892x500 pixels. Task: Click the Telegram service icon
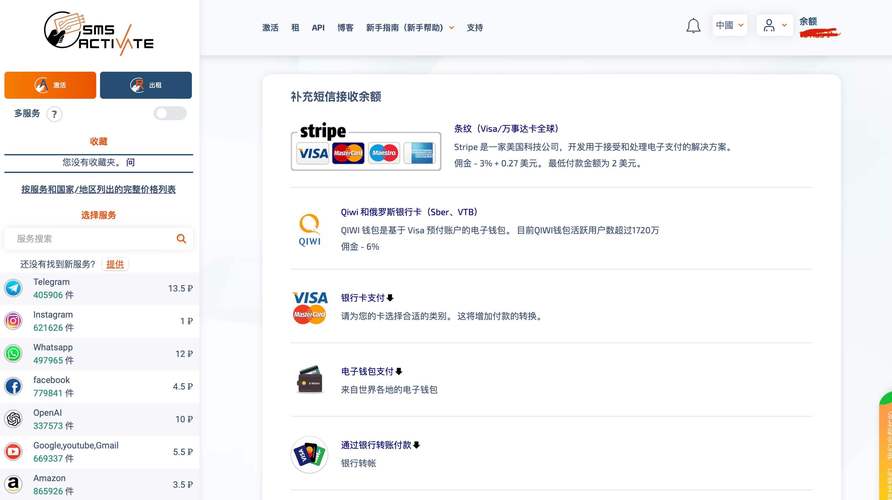click(x=13, y=288)
